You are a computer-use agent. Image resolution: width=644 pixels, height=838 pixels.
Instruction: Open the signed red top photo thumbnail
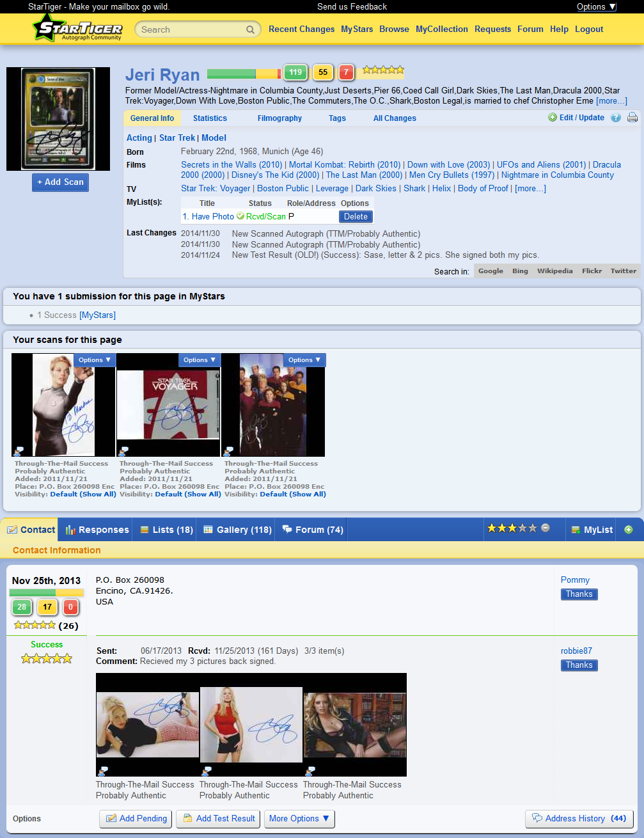click(x=251, y=725)
